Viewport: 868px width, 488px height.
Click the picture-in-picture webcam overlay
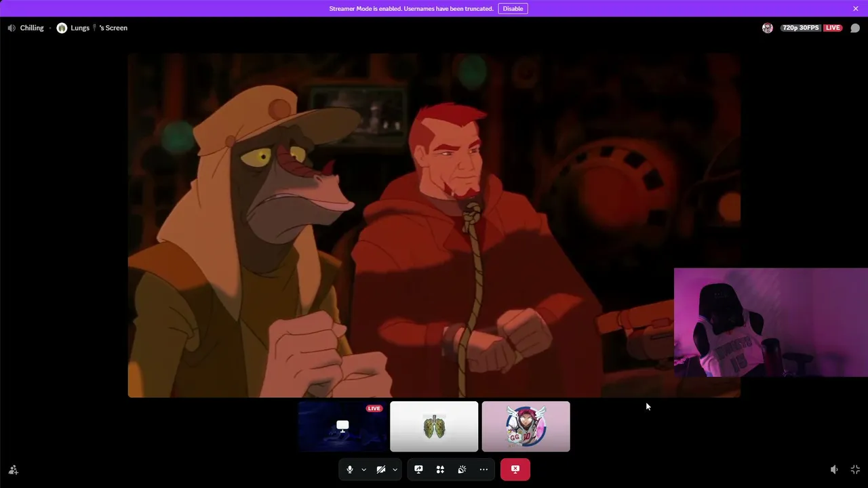pyautogui.click(x=771, y=322)
